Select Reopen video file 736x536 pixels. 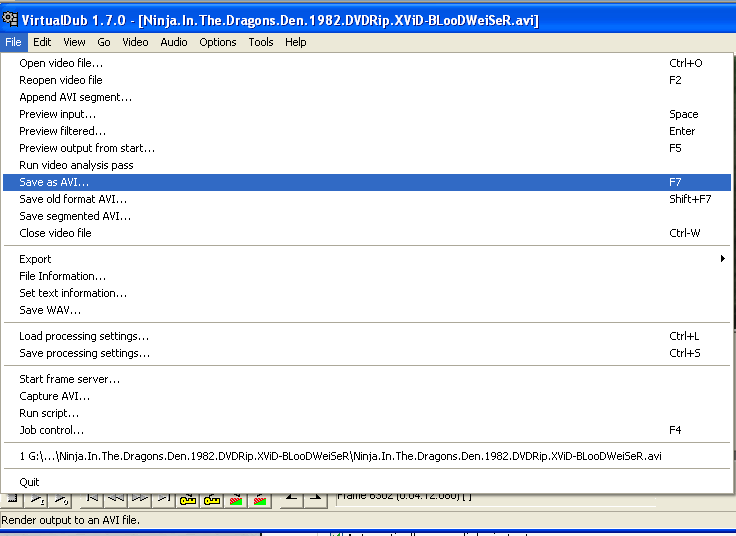[x=367, y=80]
